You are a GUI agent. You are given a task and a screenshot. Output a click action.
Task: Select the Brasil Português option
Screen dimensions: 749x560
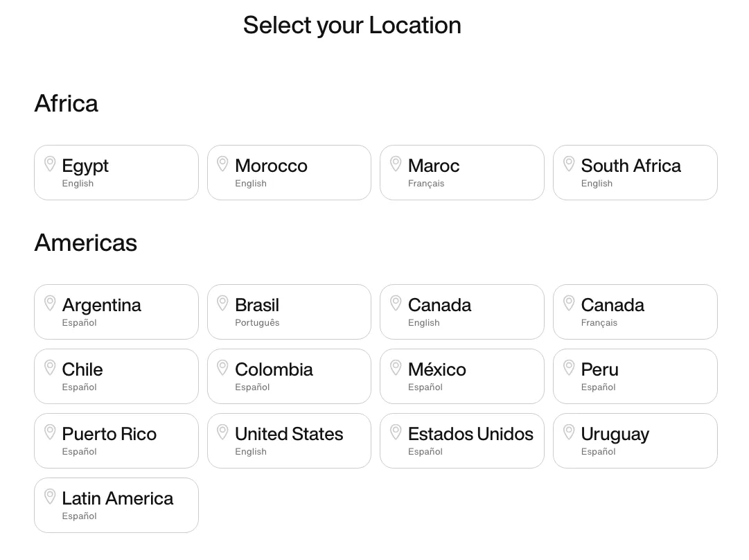tap(289, 312)
